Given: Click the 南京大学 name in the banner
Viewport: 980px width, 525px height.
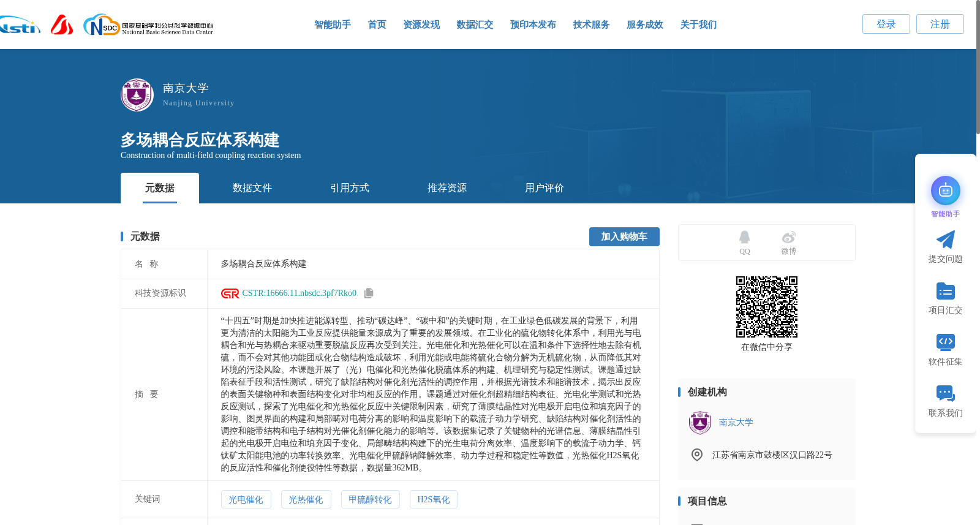Looking at the screenshot, I should 186,88.
